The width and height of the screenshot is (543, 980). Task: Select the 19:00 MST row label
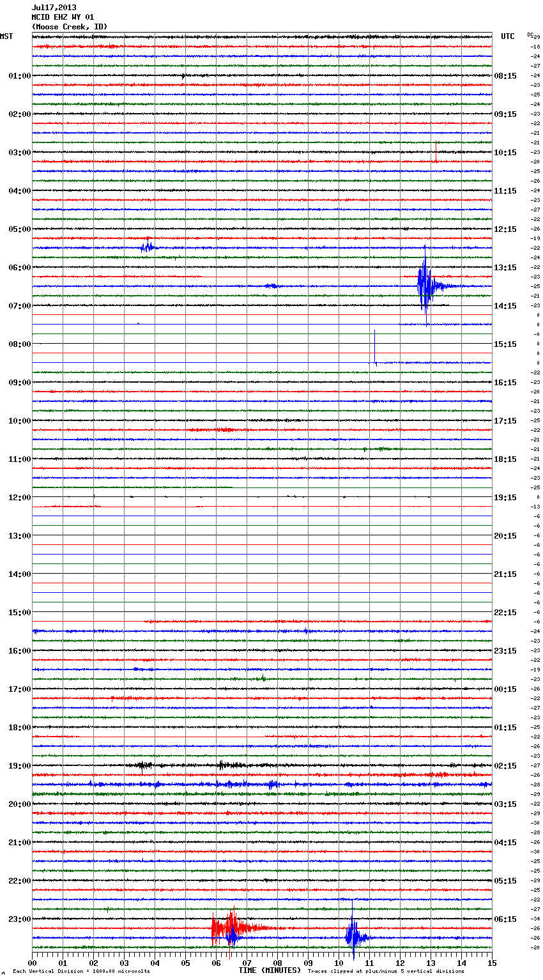coord(20,766)
